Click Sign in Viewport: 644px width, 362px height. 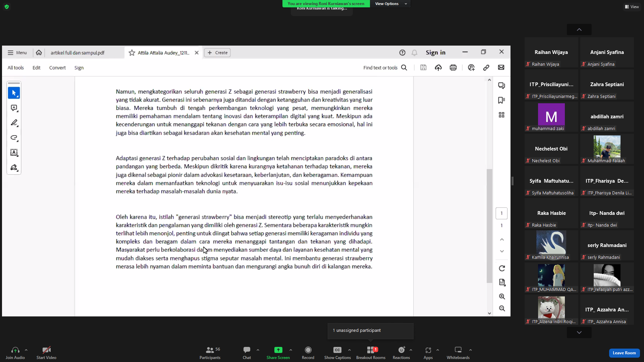click(435, 53)
